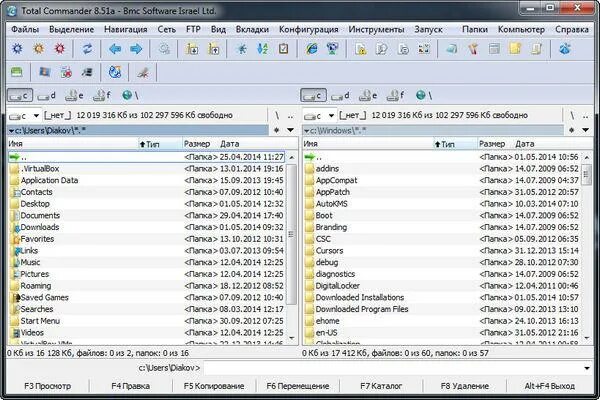Switch right panel to drive d
Screen dimensions: 600x400
[x=341, y=95]
